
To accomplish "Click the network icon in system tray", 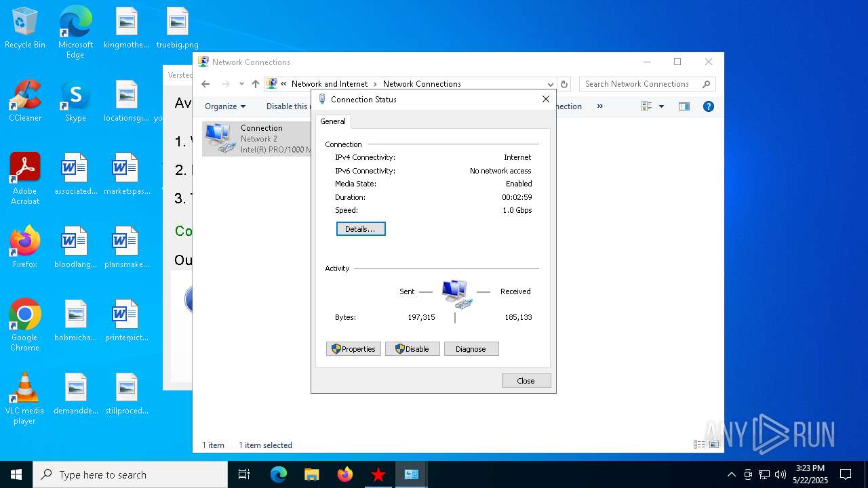I will point(764,474).
